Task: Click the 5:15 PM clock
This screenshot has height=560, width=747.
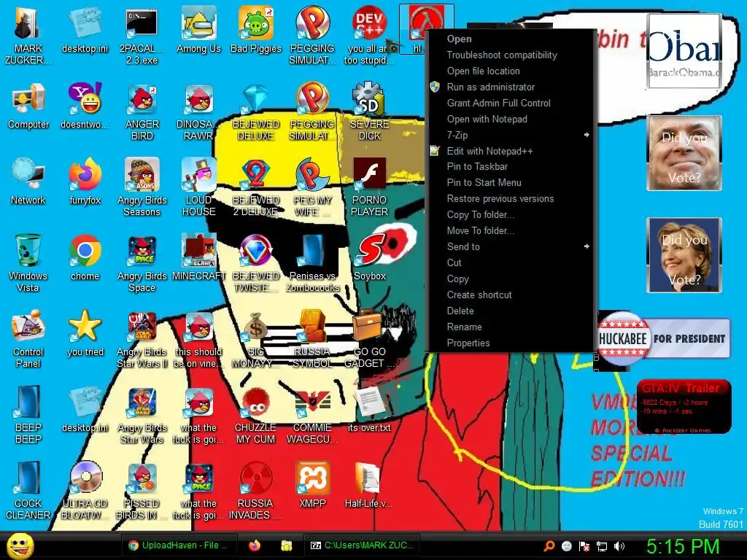Action: 683,546
